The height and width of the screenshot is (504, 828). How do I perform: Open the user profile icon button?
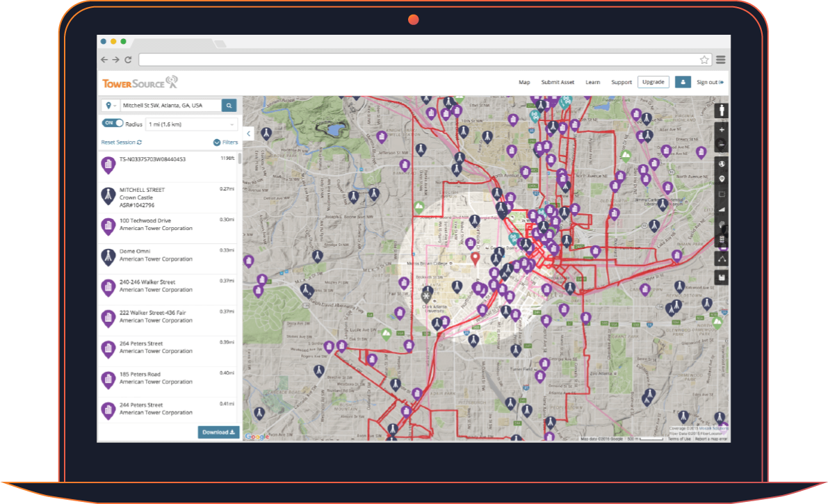683,82
